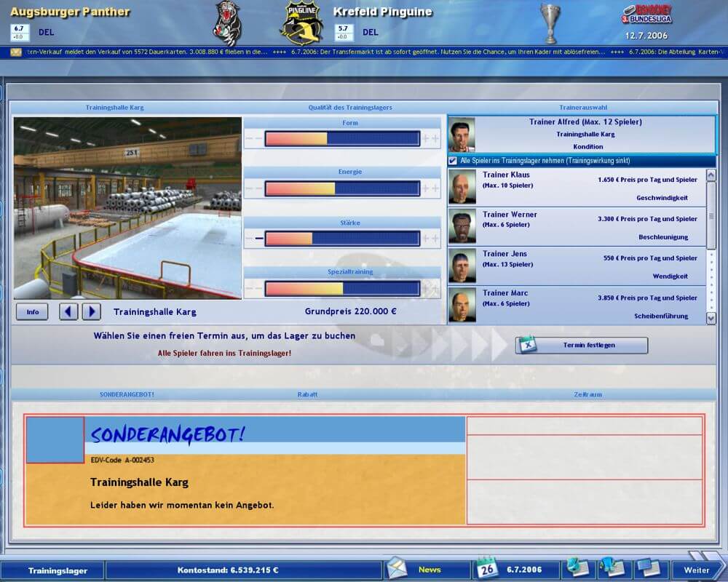The height and width of the screenshot is (582, 728).
Task: Click the trainer list scrollbar thumb
Action: [711, 215]
